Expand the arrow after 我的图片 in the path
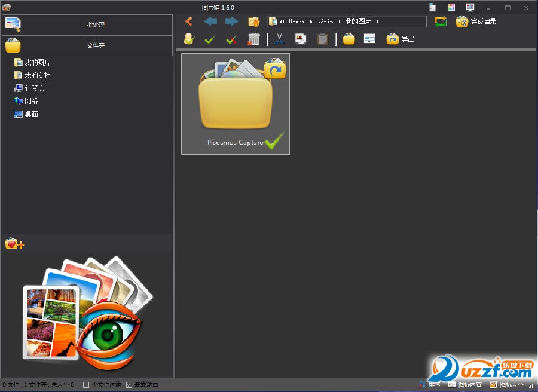The image size is (538, 392). (x=377, y=22)
